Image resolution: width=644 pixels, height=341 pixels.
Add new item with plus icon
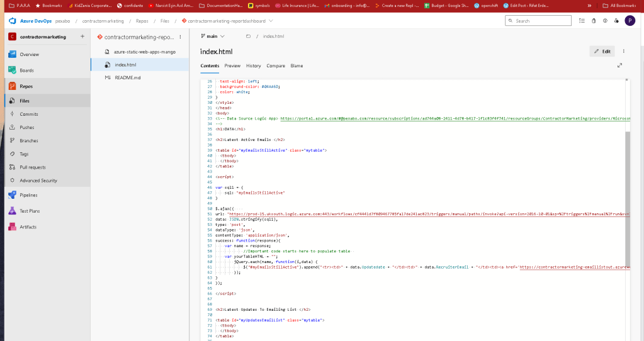82,36
